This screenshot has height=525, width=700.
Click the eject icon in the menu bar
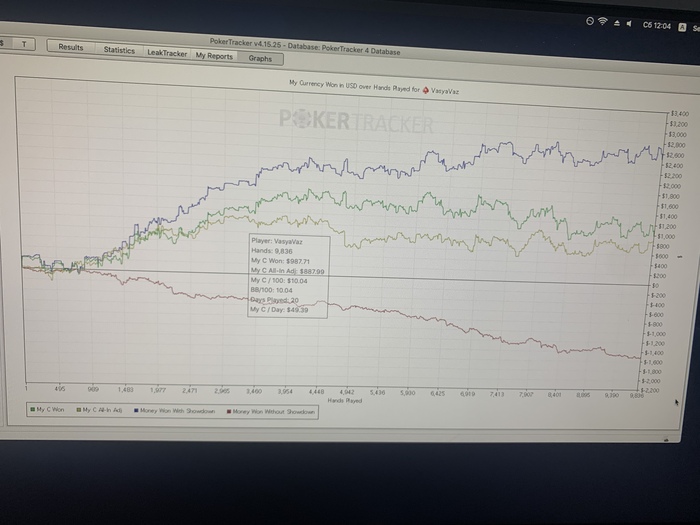pyautogui.click(x=617, y=23)
